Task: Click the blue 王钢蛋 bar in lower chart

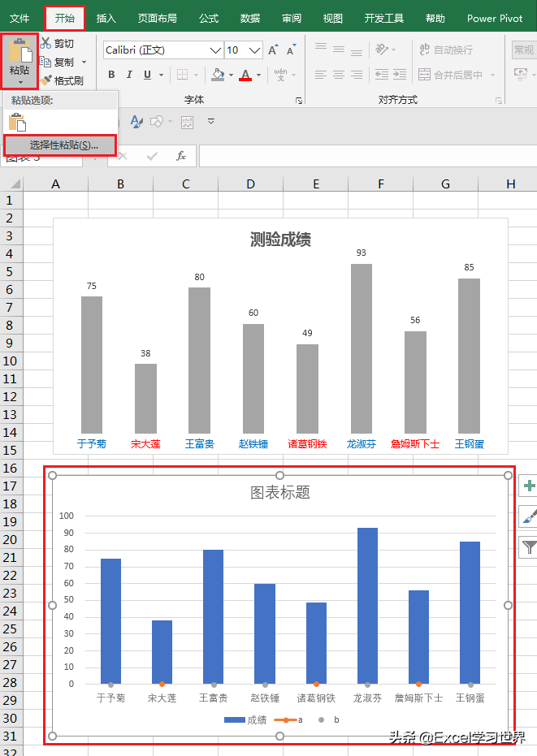Action: coord(470,613)
